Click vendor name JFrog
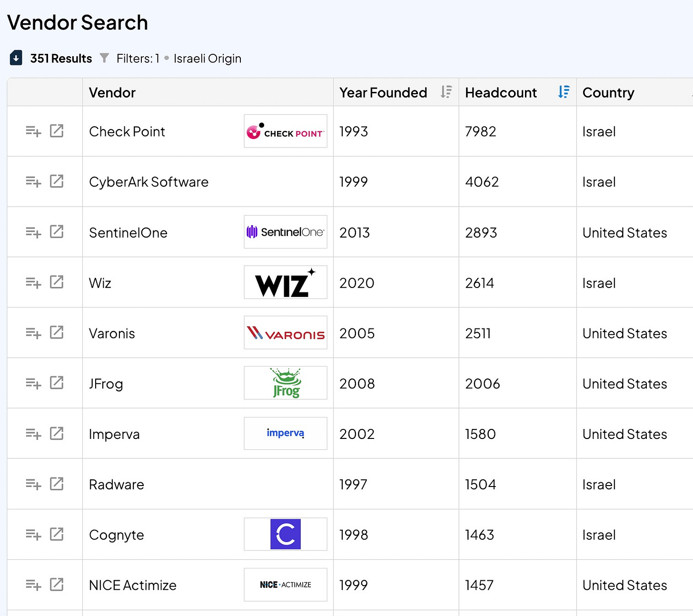The width and height of the screenshot is (693, 616). (x=106, y=384)
